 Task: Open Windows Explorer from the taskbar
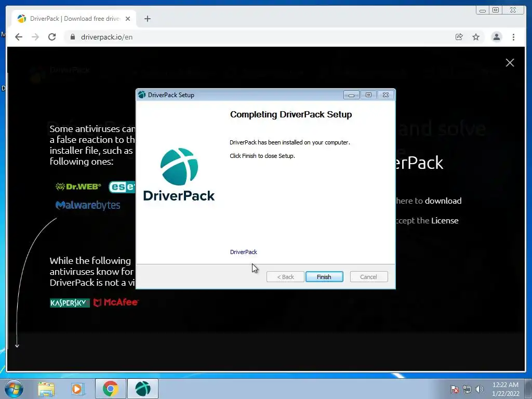point(46,389)
